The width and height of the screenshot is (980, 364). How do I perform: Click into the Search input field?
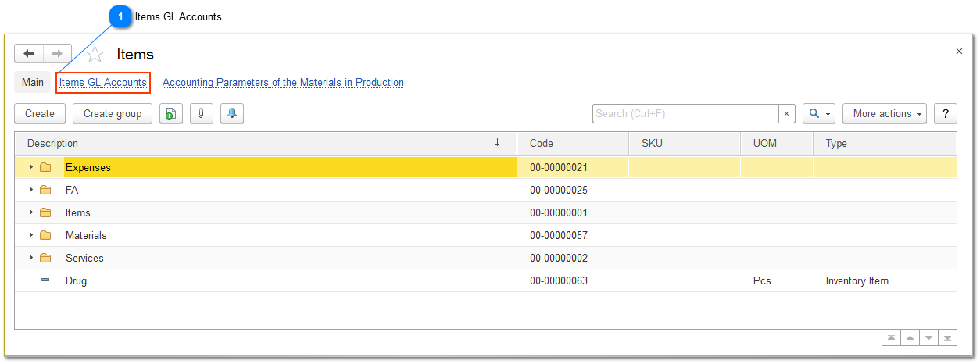coord(685,114)
